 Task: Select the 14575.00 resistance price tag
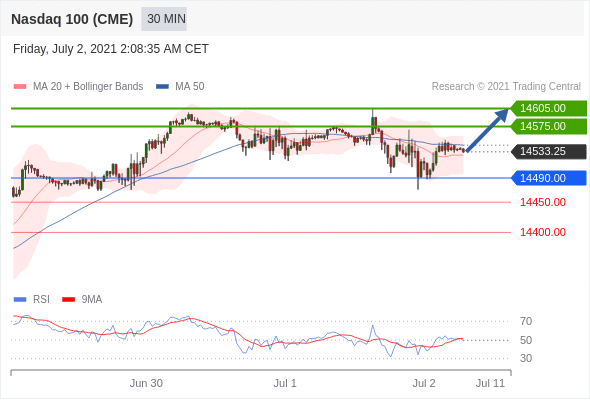pos(549,126)
